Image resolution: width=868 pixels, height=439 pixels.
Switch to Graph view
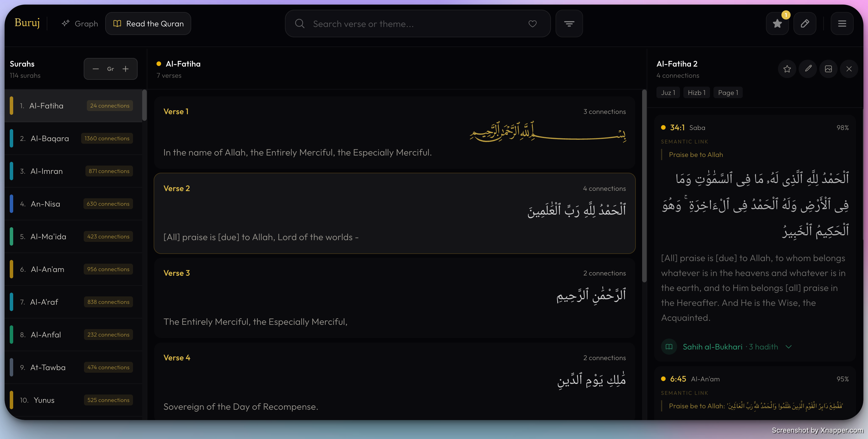pyautogui.click(x=79, y=24)
